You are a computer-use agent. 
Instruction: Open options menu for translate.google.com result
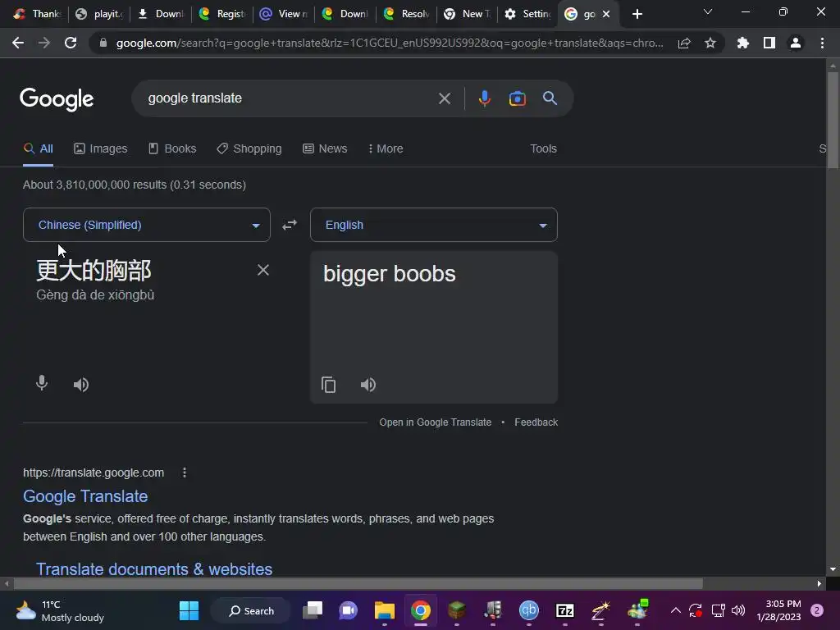tap(185, 472)
